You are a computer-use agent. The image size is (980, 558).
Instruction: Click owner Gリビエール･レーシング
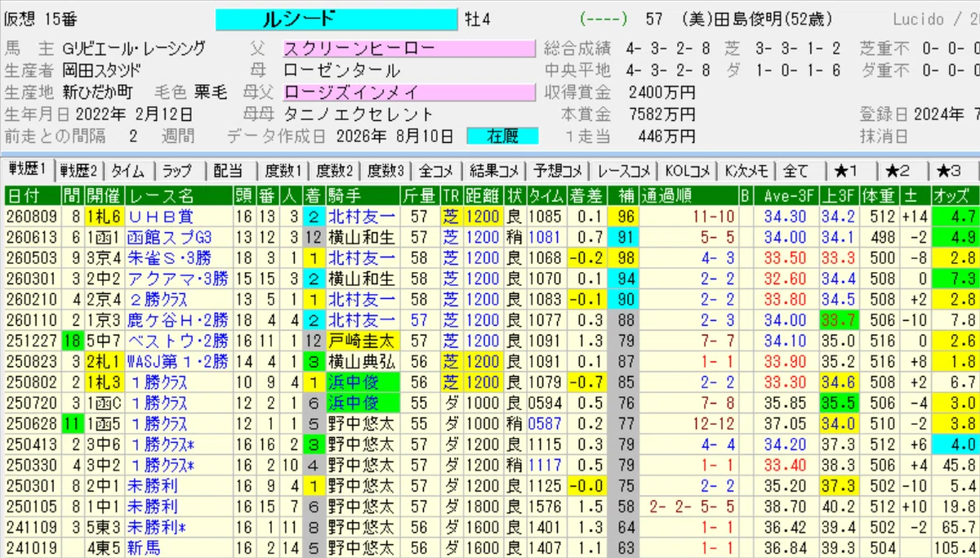(135, 48)
